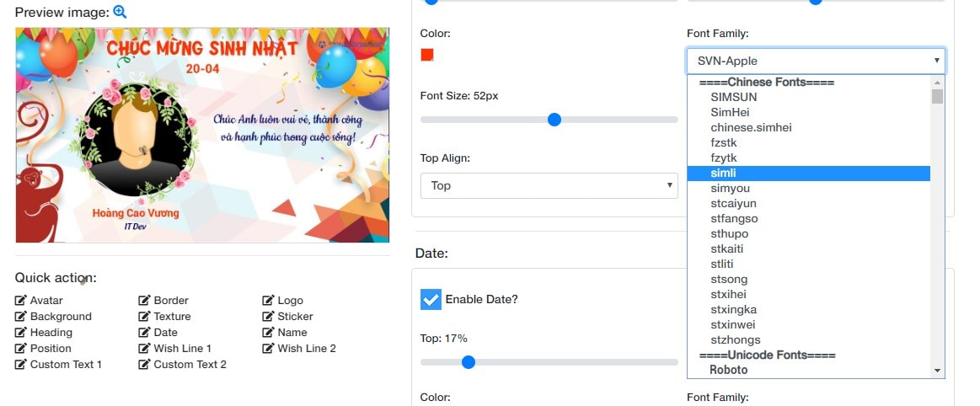Open the Top Align dropdown
Image resolution: width=980 pixels, height=406 pixels.
(549, 185)
